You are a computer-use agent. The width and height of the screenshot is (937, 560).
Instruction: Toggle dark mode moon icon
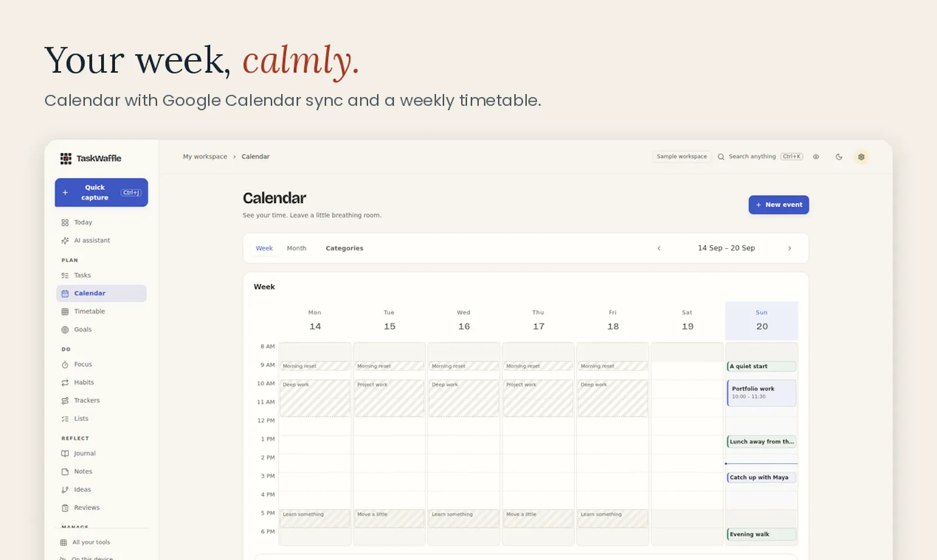[x=839, y=157]
